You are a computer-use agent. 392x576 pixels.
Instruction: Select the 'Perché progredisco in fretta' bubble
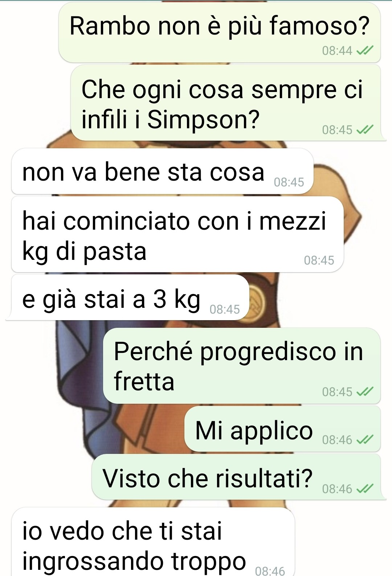242,366
